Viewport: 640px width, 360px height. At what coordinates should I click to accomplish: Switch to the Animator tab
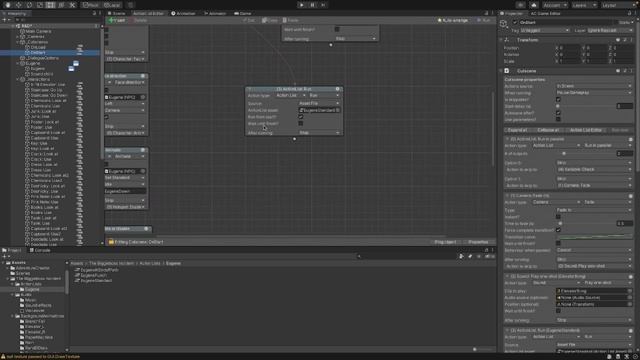pos(215,13)
